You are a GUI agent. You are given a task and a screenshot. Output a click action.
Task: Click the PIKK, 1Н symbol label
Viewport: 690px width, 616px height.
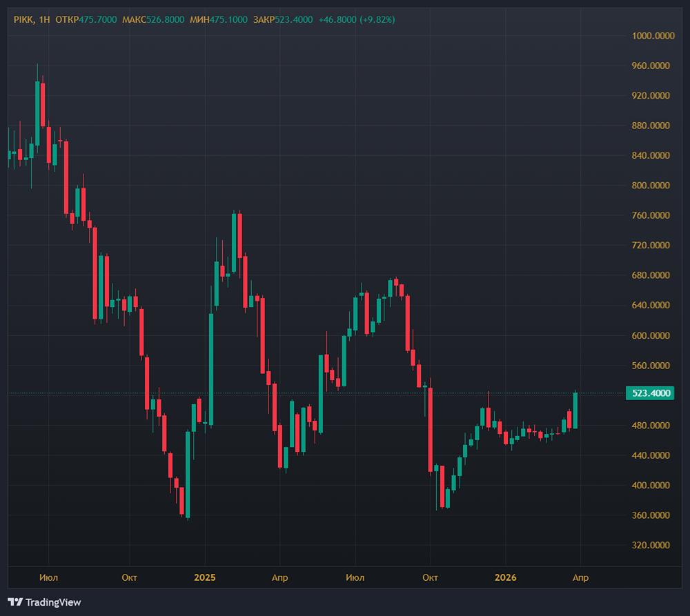click(32, 20)
